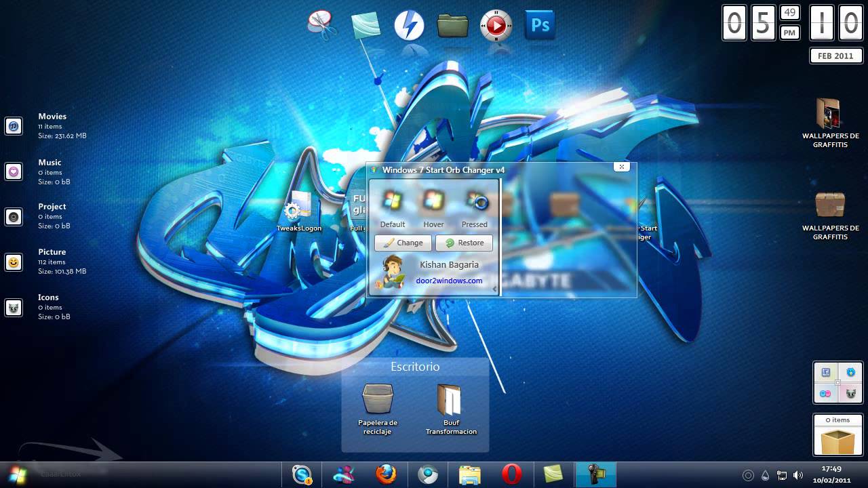
Task: Click the Kishan Bagaria author avatar
Action: 392,272
